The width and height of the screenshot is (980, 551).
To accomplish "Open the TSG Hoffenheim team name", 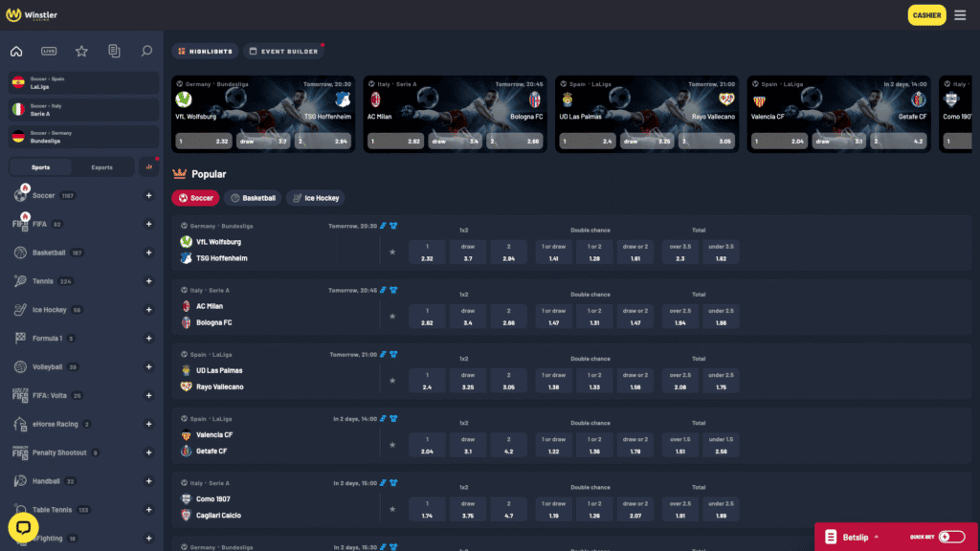I will click(x=222, y=258).
